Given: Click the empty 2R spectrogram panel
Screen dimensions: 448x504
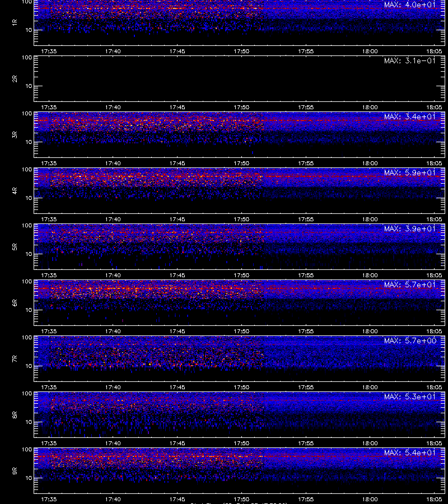Looking at the screenshot, I should coord(240,79).
